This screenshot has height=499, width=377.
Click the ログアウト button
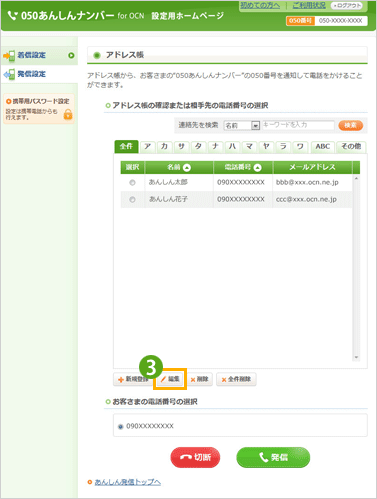pos(346,5)
